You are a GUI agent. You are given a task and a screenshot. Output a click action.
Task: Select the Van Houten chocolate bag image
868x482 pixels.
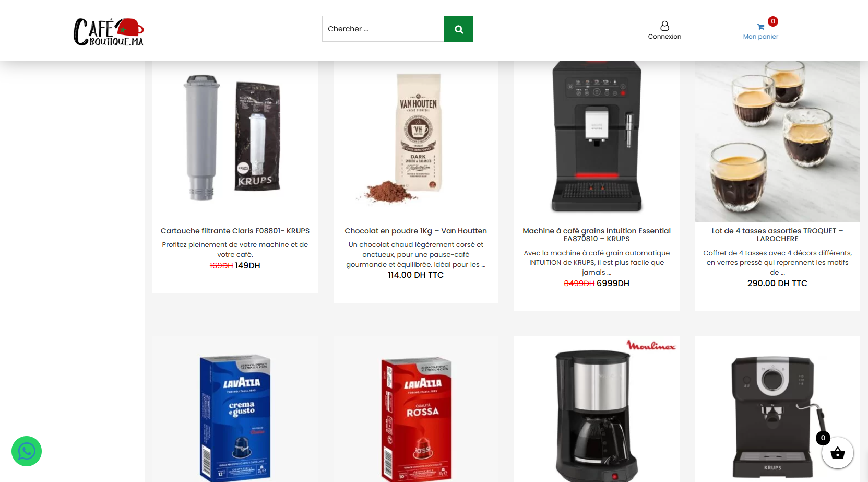(415, 138)
